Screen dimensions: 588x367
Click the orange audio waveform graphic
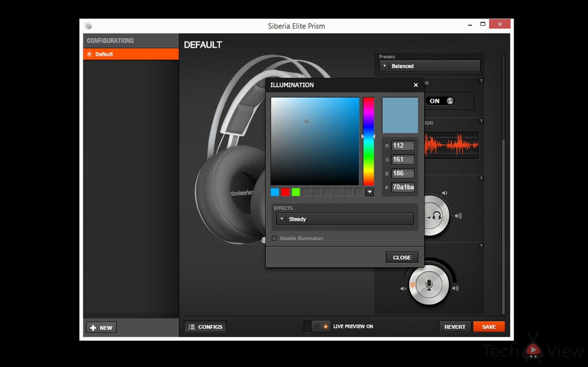click(452, 145)
